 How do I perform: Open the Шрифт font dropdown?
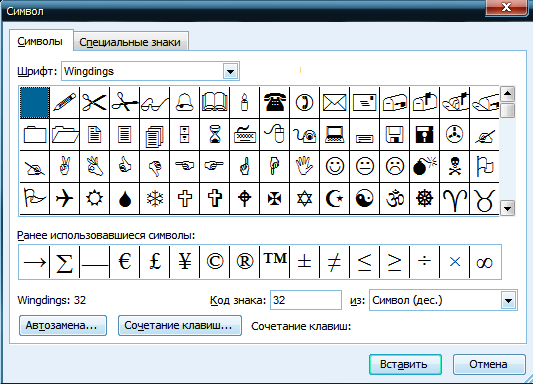(230, 71)
